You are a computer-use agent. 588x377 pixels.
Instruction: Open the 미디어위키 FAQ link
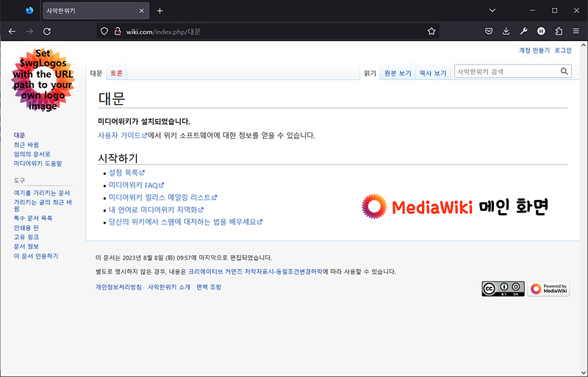coord(136,185)
